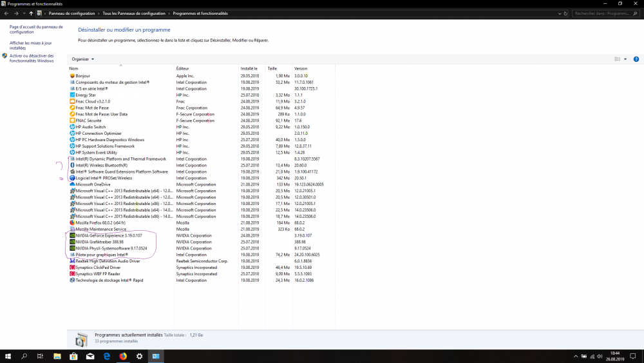Select the Synaptics ClickPad Driver icon

point(72,267)
